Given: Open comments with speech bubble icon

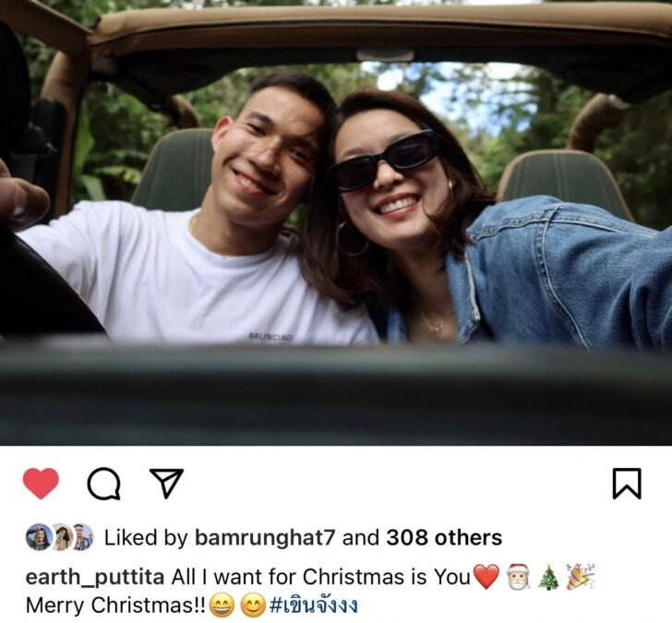Looking at the screenshot, I should point(103,484).
